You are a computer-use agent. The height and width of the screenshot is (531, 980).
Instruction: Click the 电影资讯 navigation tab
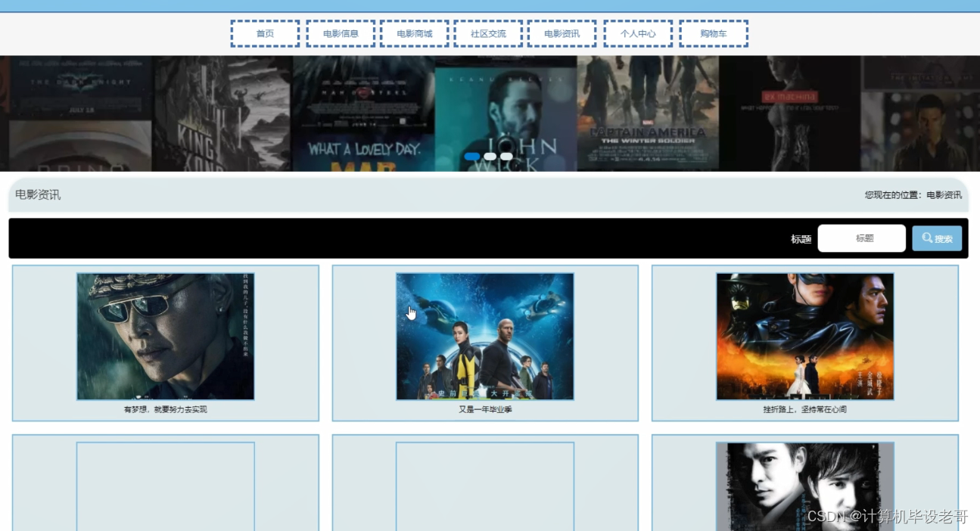(x=562, y=34)
